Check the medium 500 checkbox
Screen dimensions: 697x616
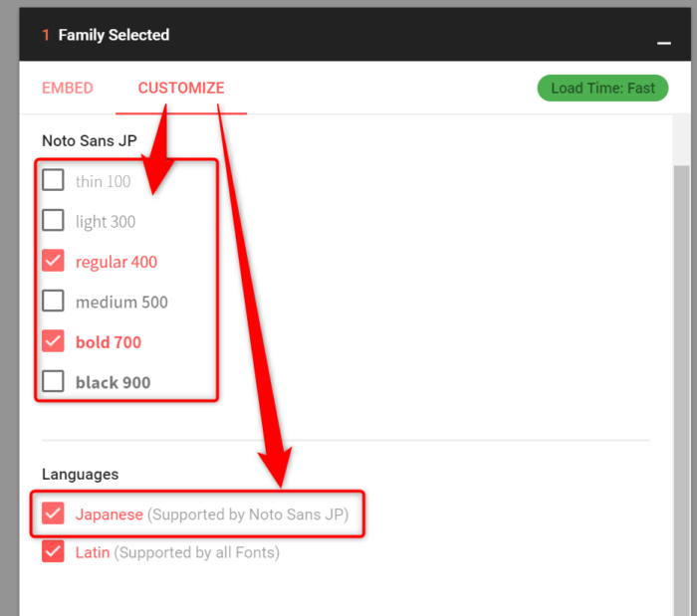click(54, 301)
